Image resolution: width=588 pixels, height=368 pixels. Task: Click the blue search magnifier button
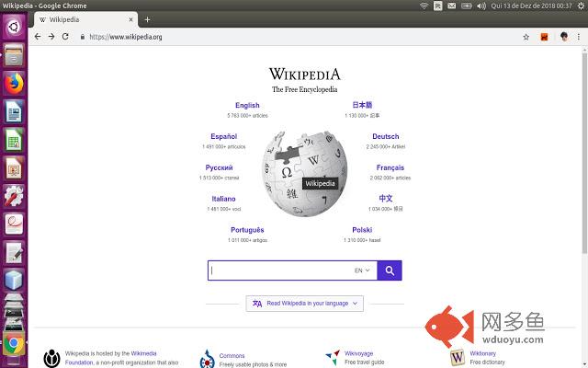click(x=390, y=270)
